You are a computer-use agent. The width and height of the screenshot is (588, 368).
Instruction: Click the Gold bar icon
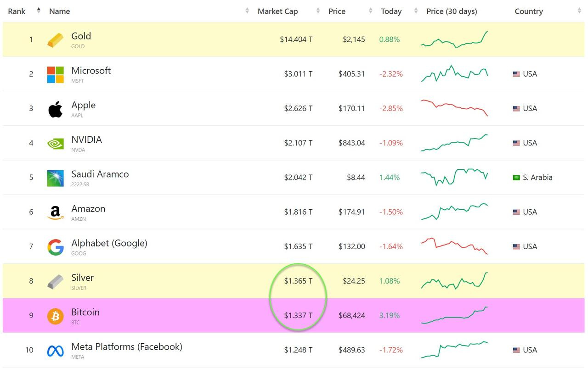coord(56,40)
